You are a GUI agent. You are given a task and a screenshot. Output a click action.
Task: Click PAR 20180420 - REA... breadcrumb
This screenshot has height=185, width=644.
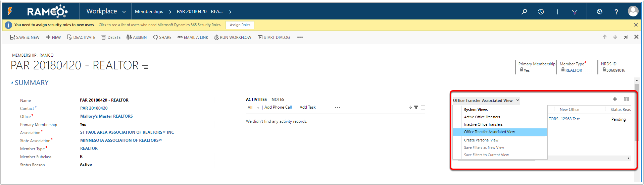[200, 11]
